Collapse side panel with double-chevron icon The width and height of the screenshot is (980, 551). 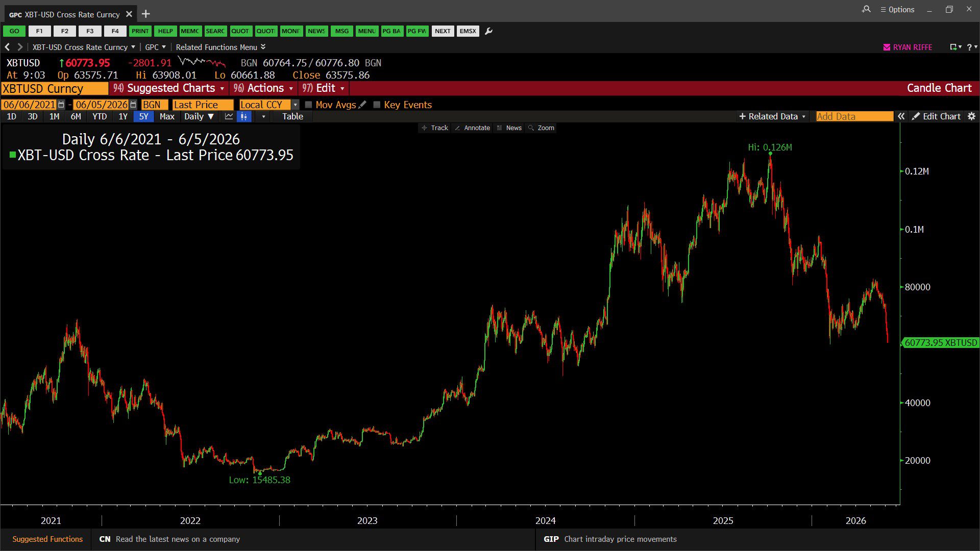pos(901,116)
